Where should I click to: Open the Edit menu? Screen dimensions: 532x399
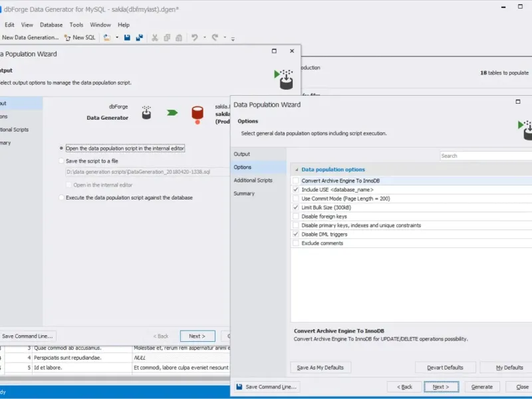pyautogui.click(x=9, y=25)
